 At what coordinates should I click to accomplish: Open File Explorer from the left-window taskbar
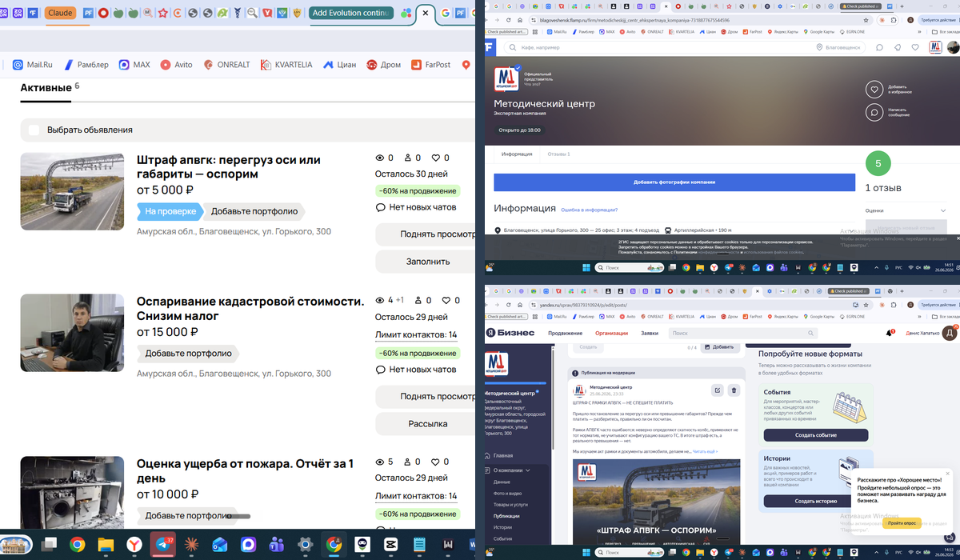click(x=106, y=544)
